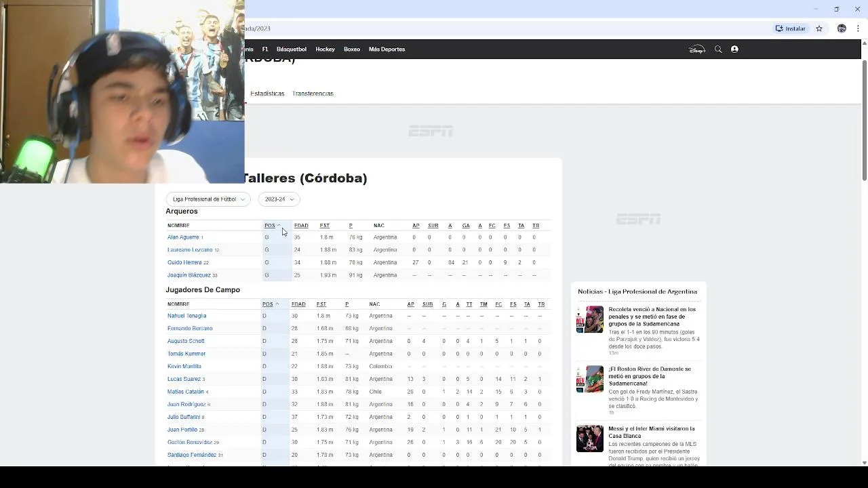Open the ESPN search magnifier
This screenshot has height=488, width=868.
click(x=718, y=49)
